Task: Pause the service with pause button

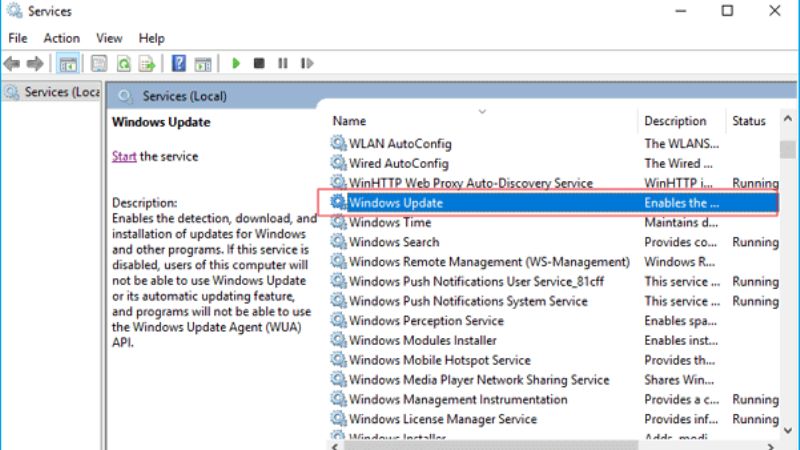Action: pyautogui.click(x=283, y=63)
